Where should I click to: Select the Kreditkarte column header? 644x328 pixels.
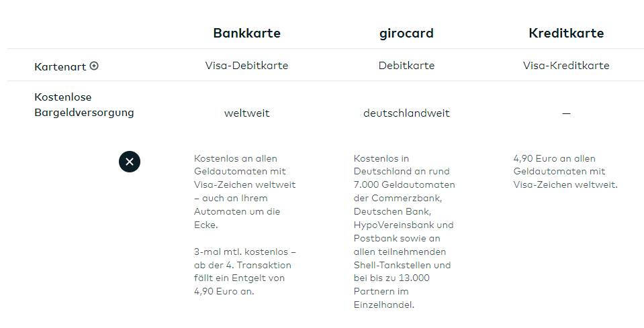[566, 33]
